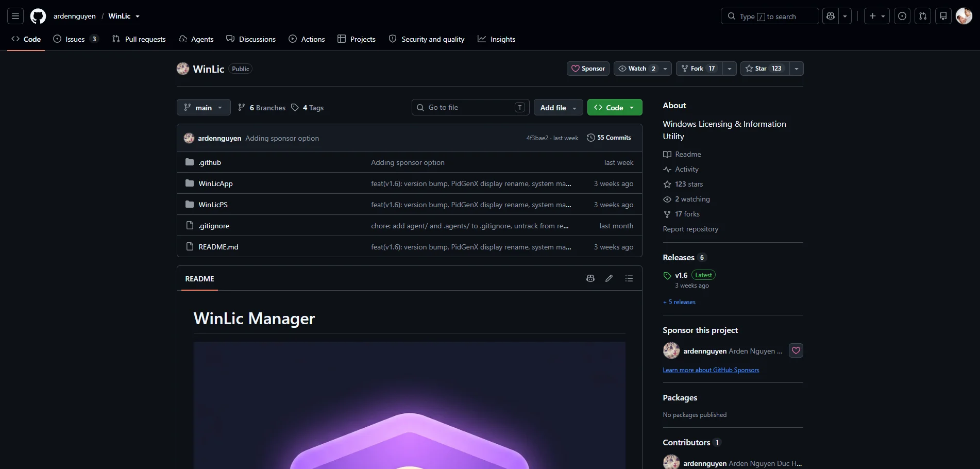Image resolution: width=980 pixels, height=469 pixels.
Task: Open the WinLicApp folder
Action: tap(215, 183)
